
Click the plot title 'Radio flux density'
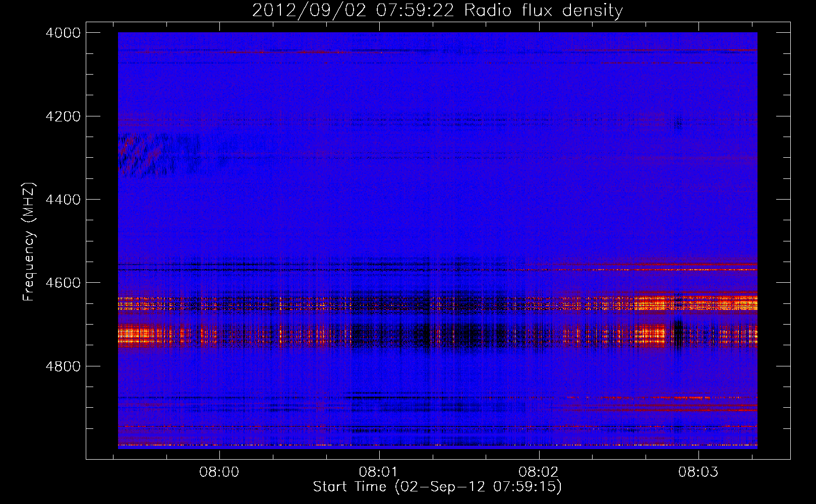[543, 11]
